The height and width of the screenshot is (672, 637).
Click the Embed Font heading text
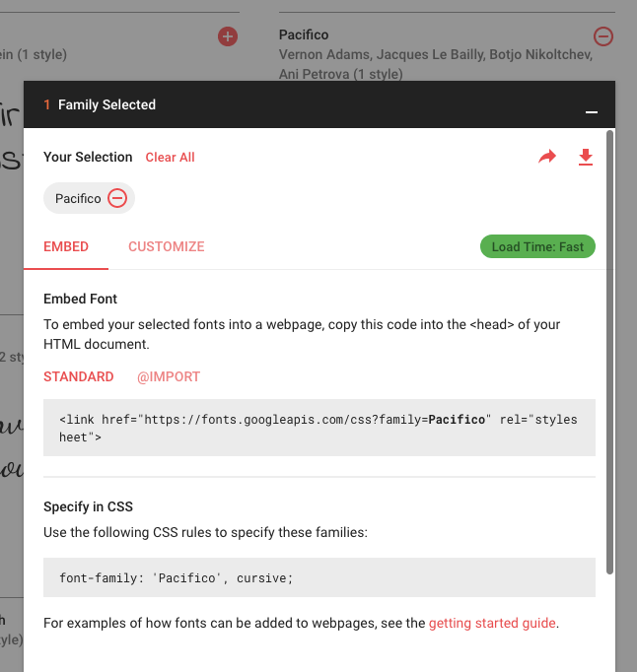80,299
